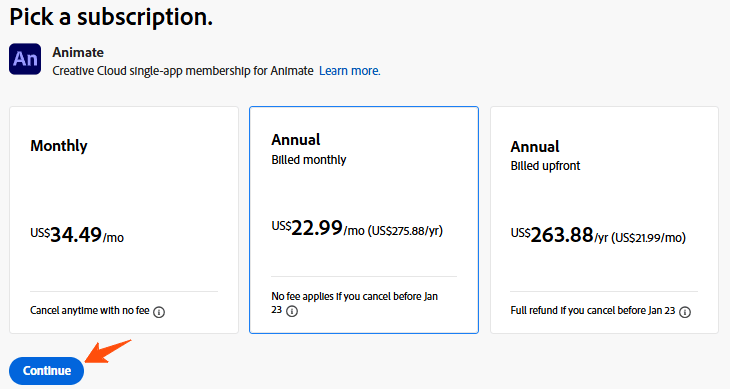Select Annual billed monthly plan card

(364, 220)
